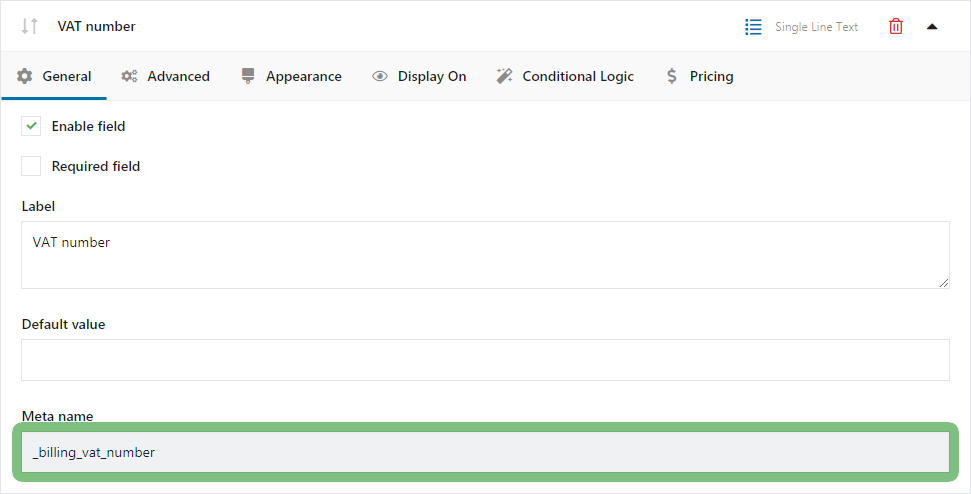Click the Display On eye icon
This screenshot has width=971, height=494.
380,76
